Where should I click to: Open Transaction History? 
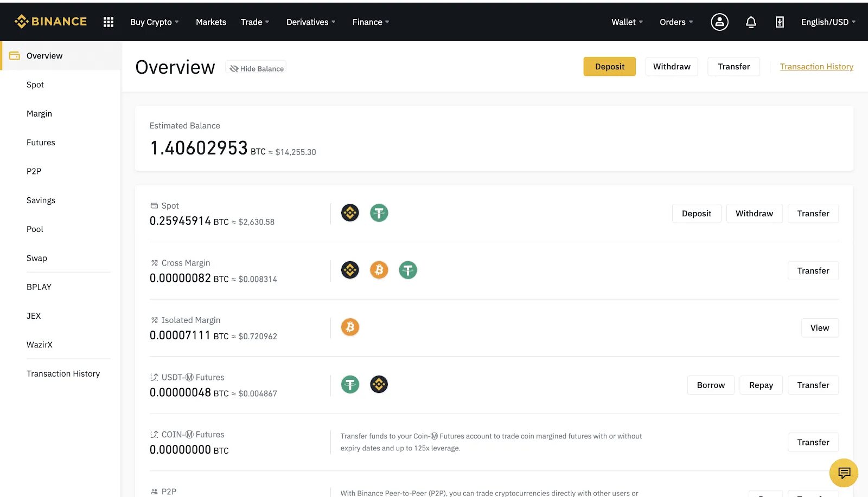(816, 66)
